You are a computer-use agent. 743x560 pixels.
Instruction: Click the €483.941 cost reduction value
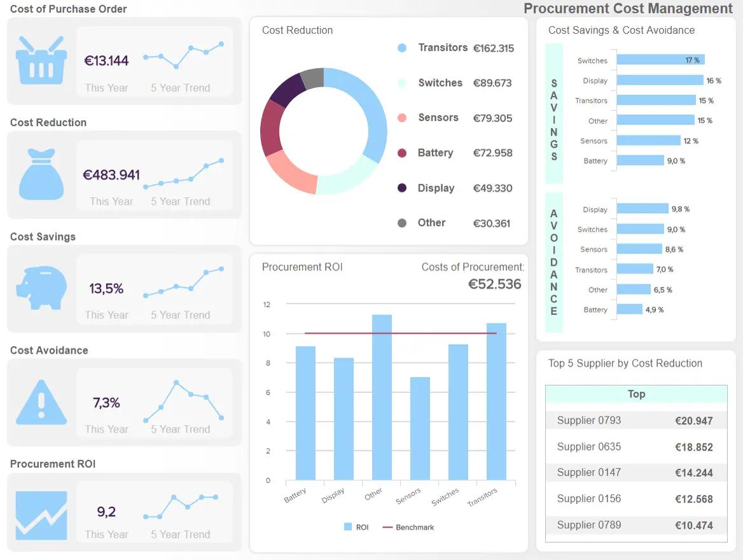(x=111, y=175)
